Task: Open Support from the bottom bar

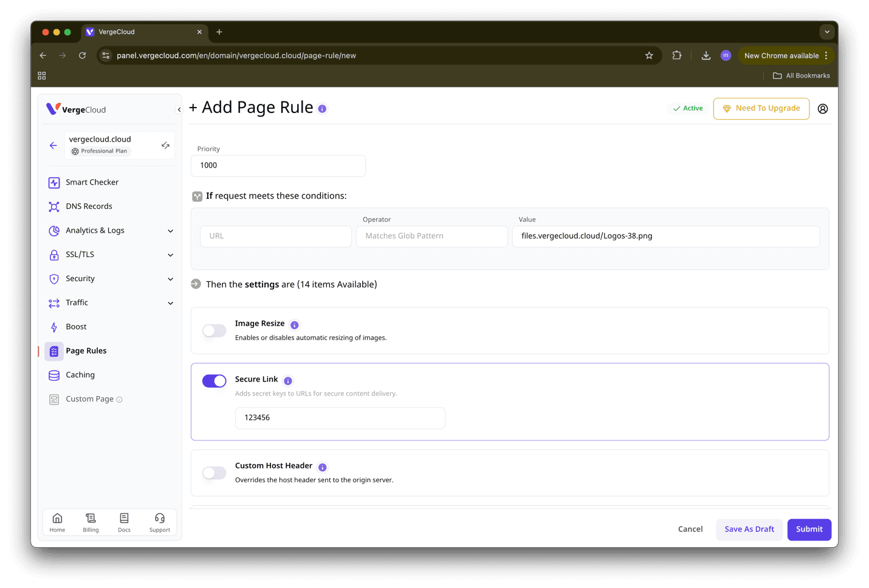Action: pos(160,522)
